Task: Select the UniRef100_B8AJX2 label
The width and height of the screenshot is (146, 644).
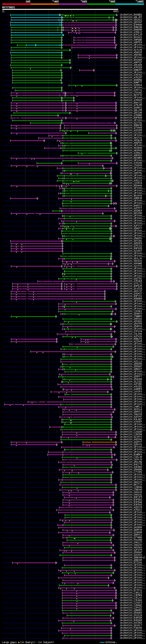Action: (x=131, y=103)
